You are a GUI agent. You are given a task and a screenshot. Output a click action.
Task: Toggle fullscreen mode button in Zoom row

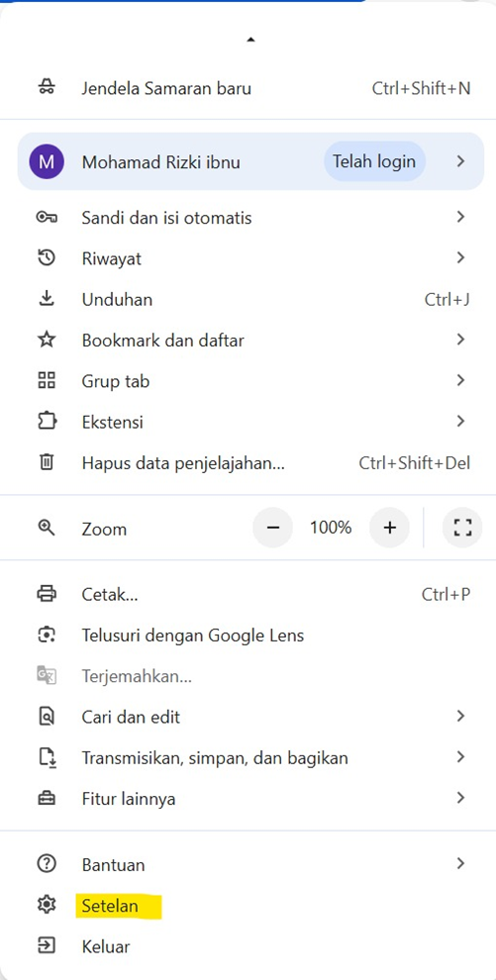tap(462, 528)
